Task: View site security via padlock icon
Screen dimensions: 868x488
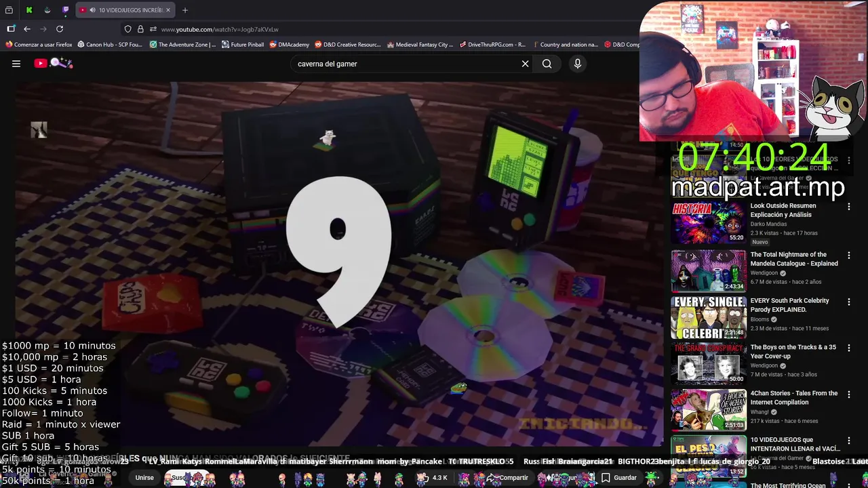Action: pos(140,29)
